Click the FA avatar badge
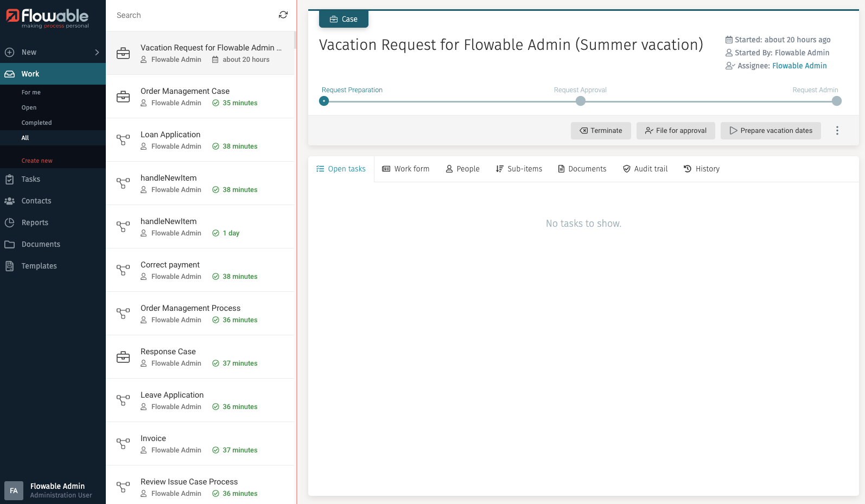 14,490
